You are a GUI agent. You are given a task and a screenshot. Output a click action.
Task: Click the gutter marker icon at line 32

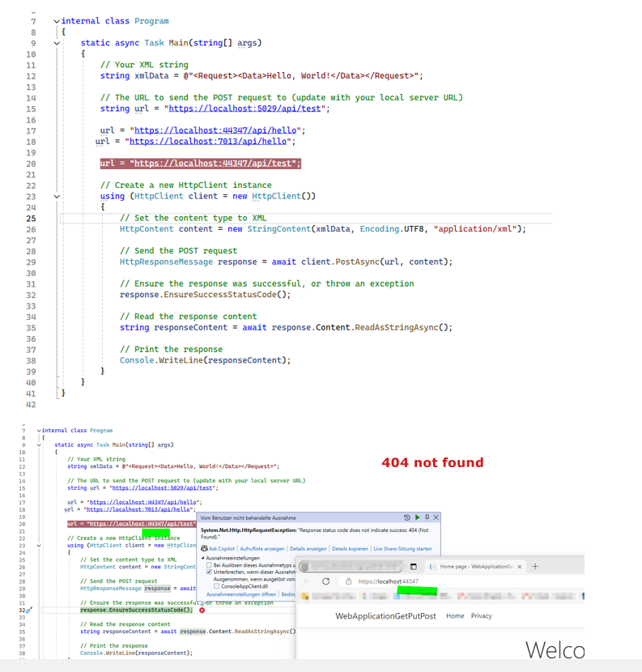tap(29, 610)
